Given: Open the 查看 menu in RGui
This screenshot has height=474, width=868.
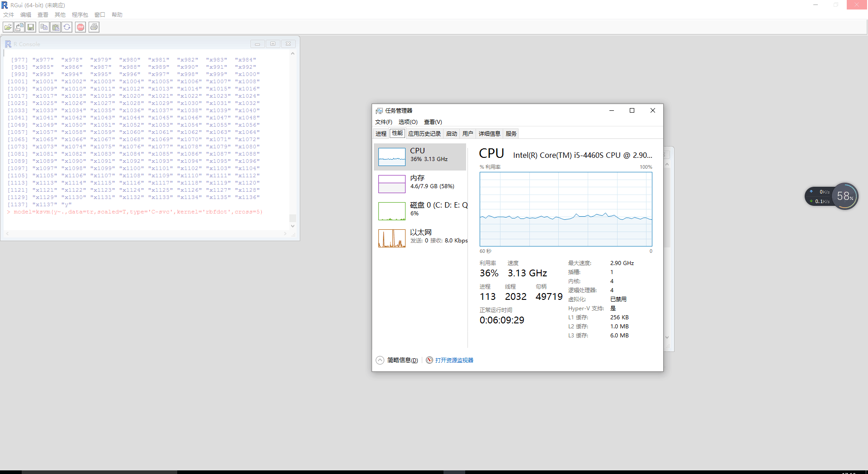Looking at the screenshot, I should coord(43,15).
